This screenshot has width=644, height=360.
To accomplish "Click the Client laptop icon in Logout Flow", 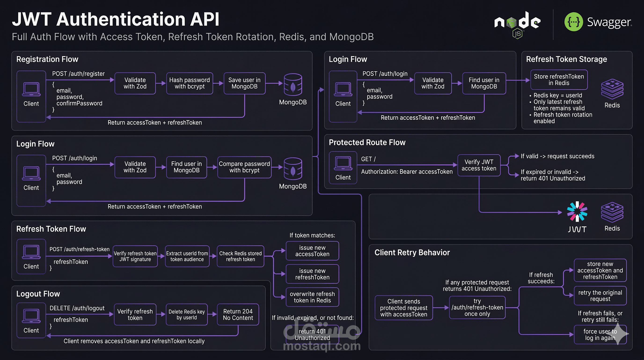I will [31, 316].
